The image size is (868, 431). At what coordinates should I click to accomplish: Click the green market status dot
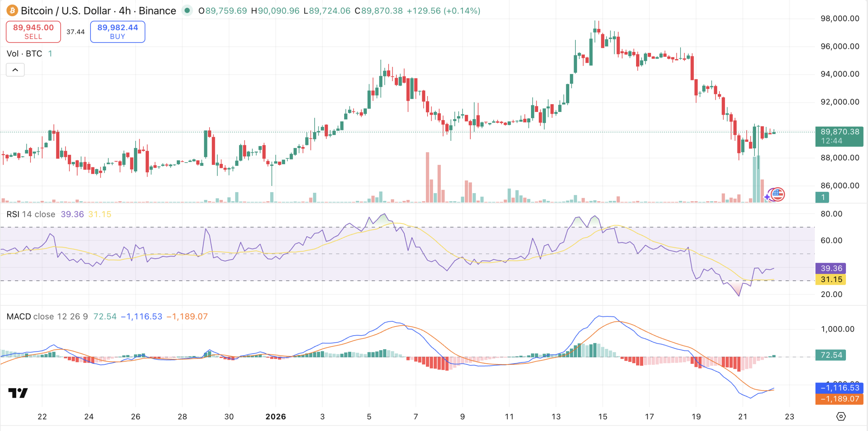187,11
